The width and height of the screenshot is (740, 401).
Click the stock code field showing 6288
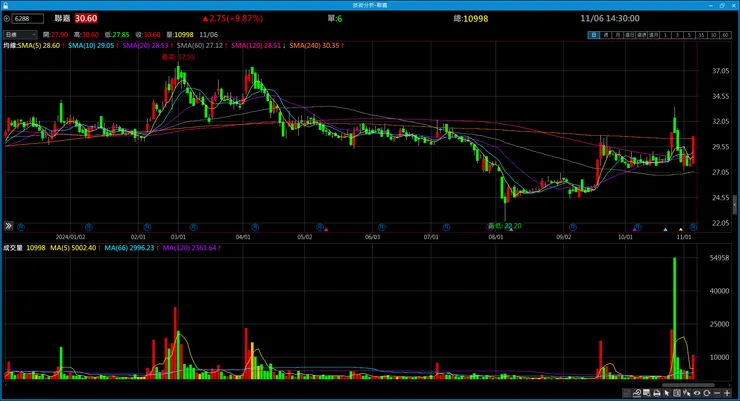click(27, 19)
